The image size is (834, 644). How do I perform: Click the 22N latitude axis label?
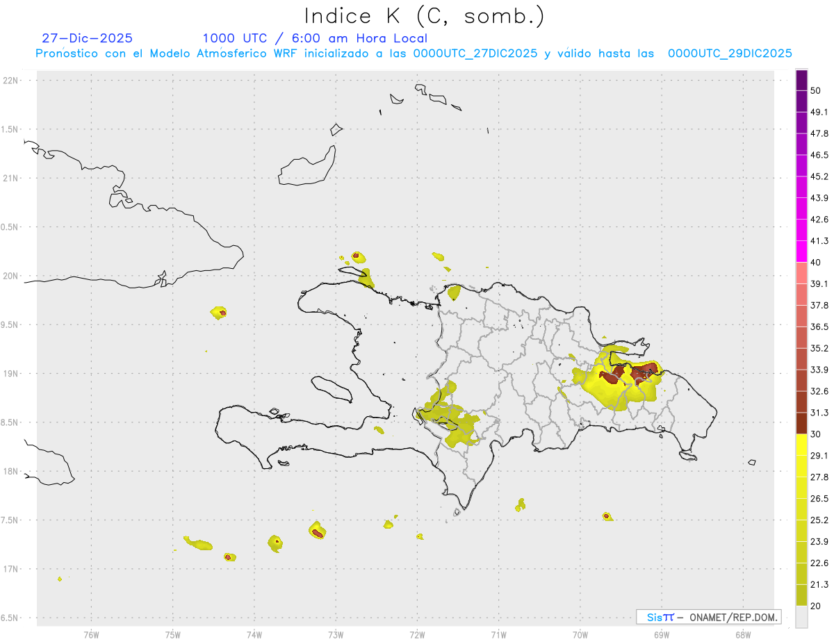click(x=11, y=81)
